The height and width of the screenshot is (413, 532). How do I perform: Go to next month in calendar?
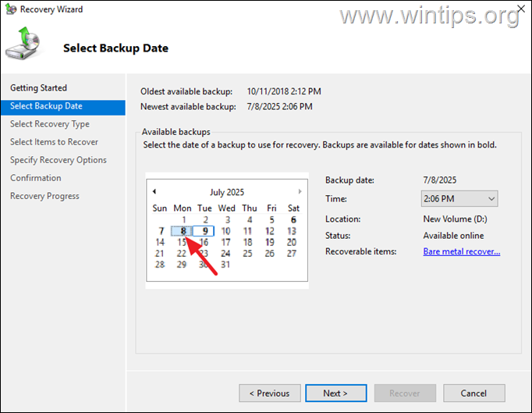coord(300,191)
